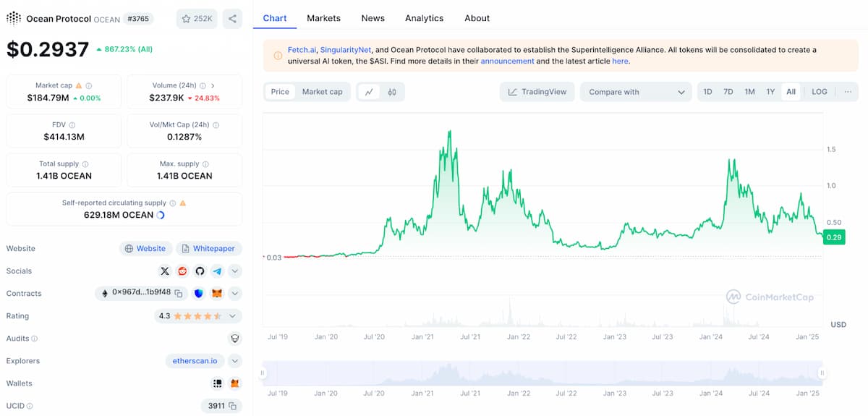Click the dotted-square wallet icon in Wallets

217,383
